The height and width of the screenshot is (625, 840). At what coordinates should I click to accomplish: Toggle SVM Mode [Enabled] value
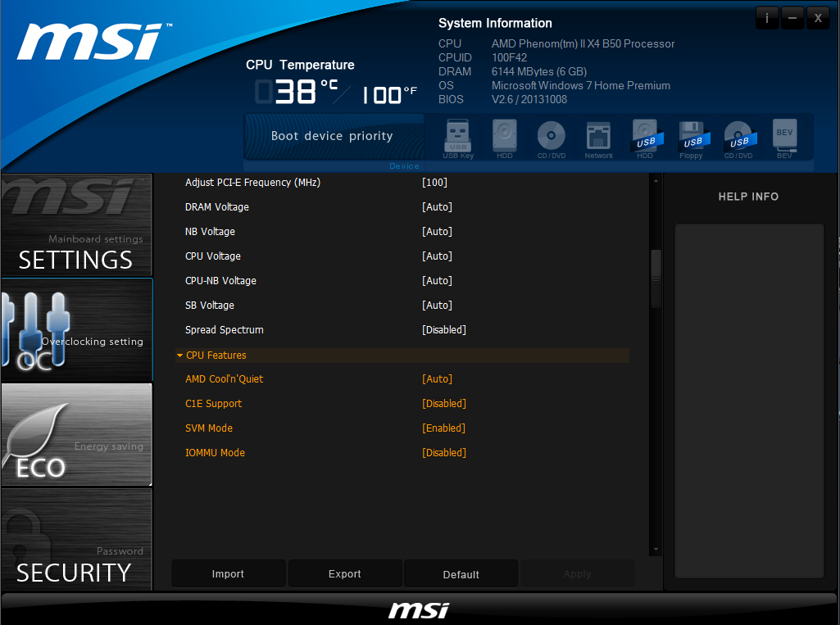pos(443,428)
